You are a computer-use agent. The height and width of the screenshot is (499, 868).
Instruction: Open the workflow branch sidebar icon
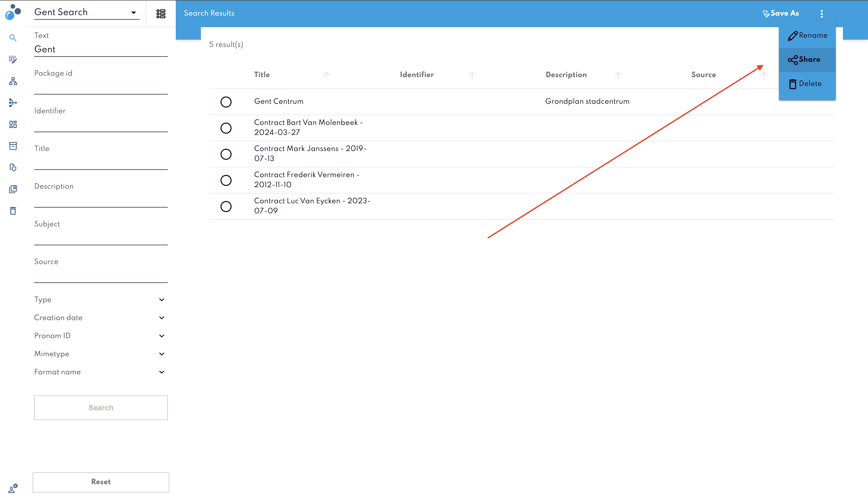pos(13,103)
